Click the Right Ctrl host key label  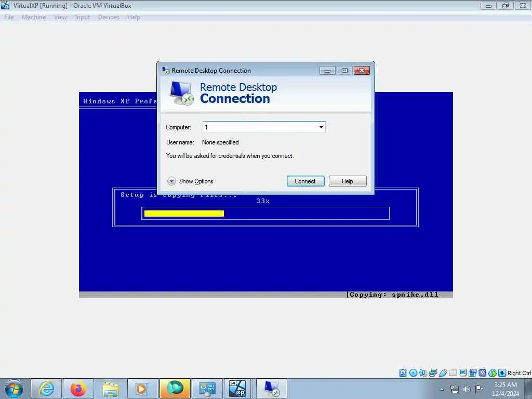tap(519, 373)
